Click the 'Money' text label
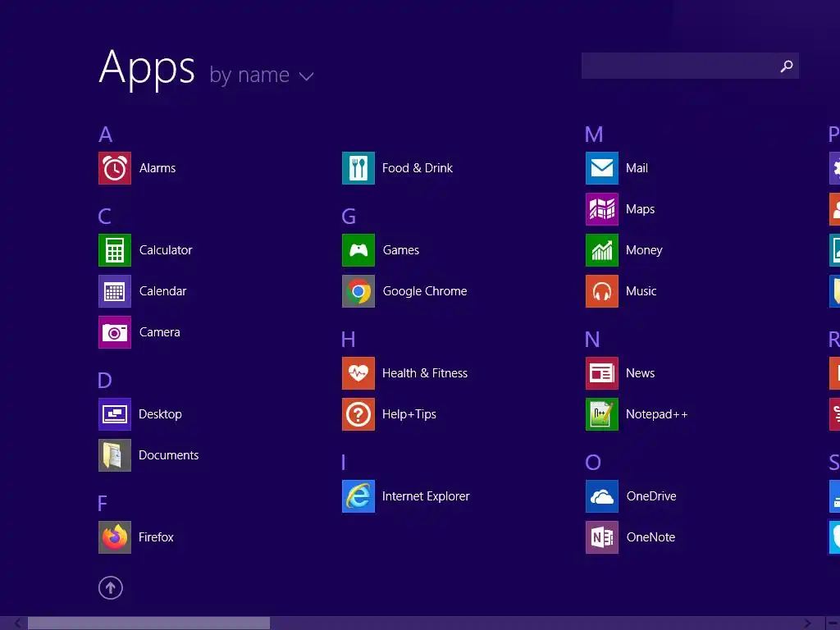840x630 pixels. [645, 250]
